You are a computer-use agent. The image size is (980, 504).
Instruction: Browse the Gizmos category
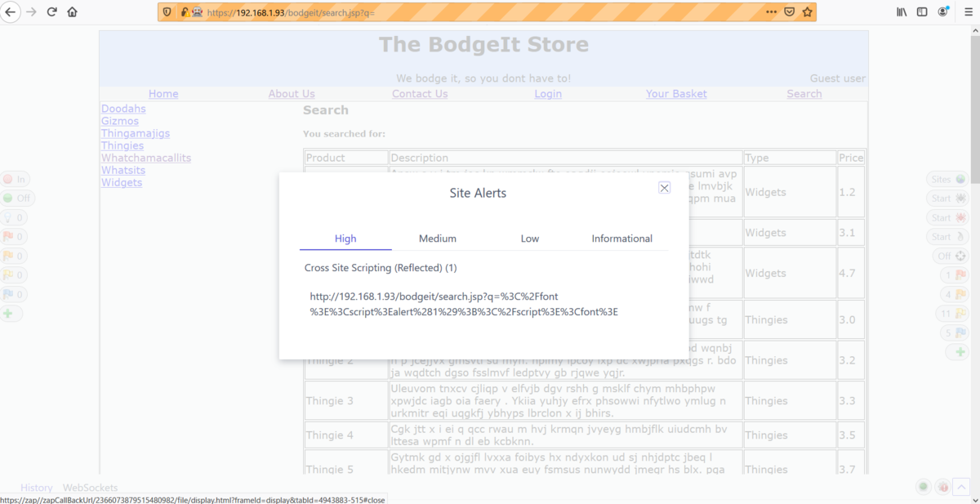pos(120,121)
